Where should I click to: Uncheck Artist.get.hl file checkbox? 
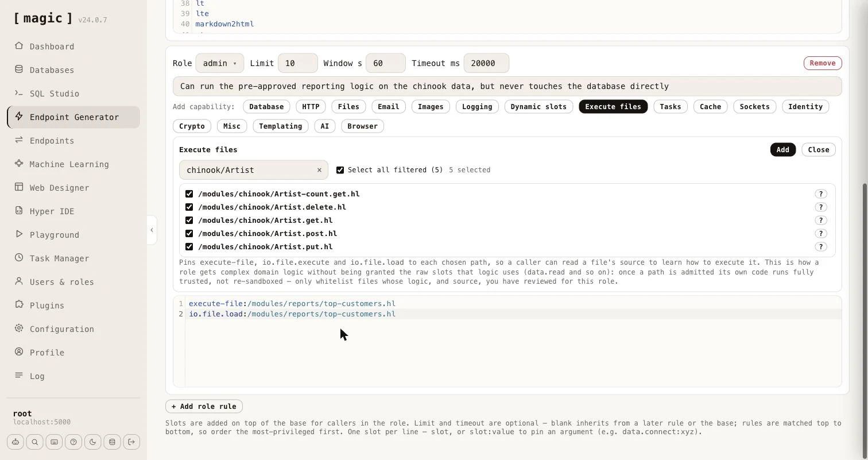click(189, 221)
